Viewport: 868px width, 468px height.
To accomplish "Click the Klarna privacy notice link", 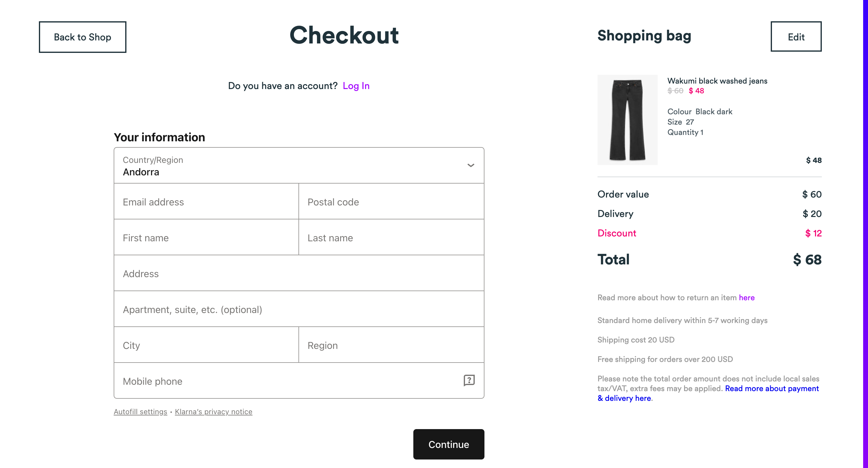I will pos(213,411).
